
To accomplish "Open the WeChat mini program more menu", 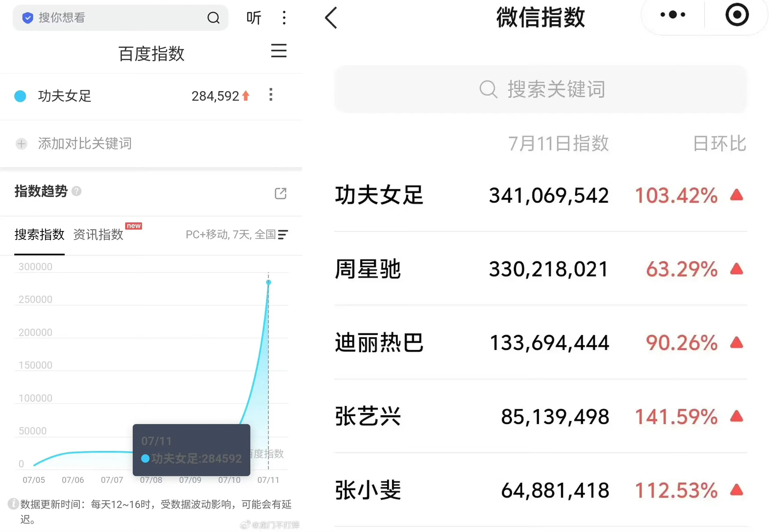I will click(x=673, y=15).
